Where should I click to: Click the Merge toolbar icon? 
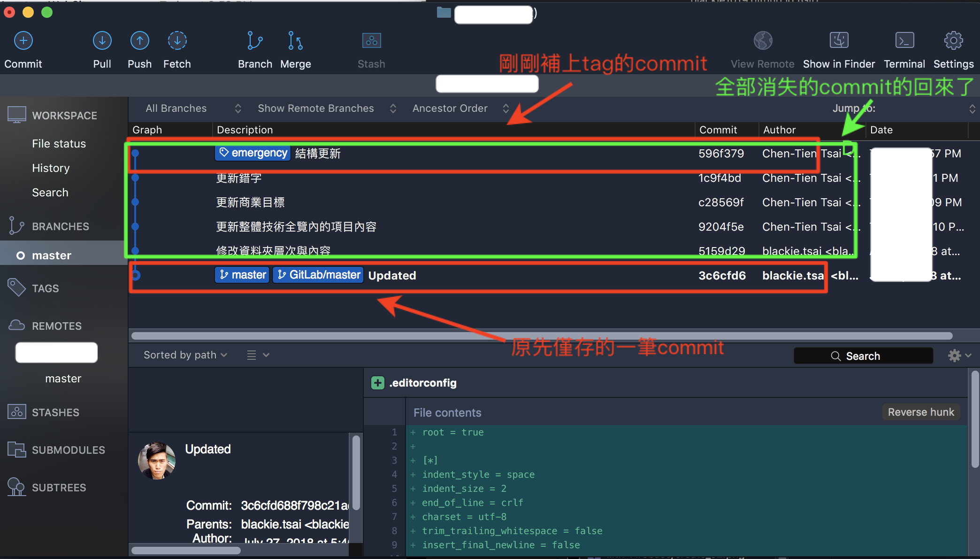click(x=295, y=41)
